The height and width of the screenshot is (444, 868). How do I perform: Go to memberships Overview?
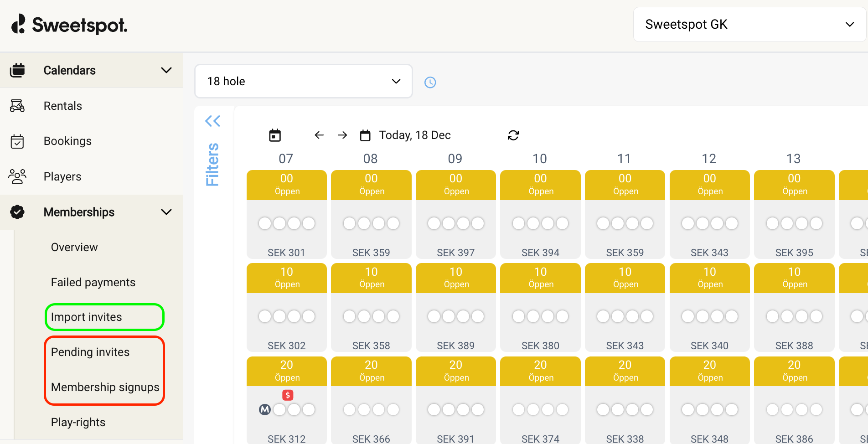(74, 247)
